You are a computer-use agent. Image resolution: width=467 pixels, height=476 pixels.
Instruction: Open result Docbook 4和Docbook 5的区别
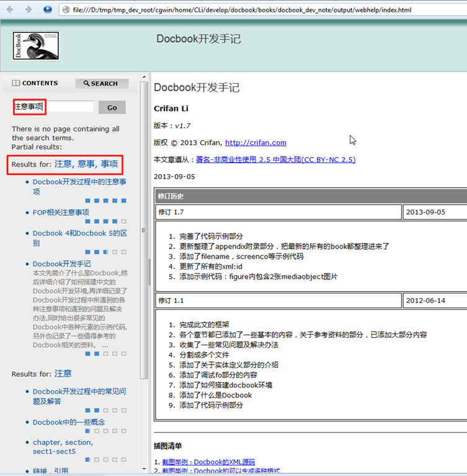(80, 238)
